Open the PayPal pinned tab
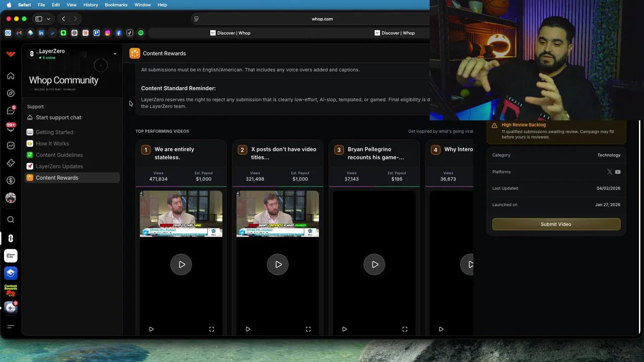The width and height of the screenshot is (644, 362). point(52,33)
